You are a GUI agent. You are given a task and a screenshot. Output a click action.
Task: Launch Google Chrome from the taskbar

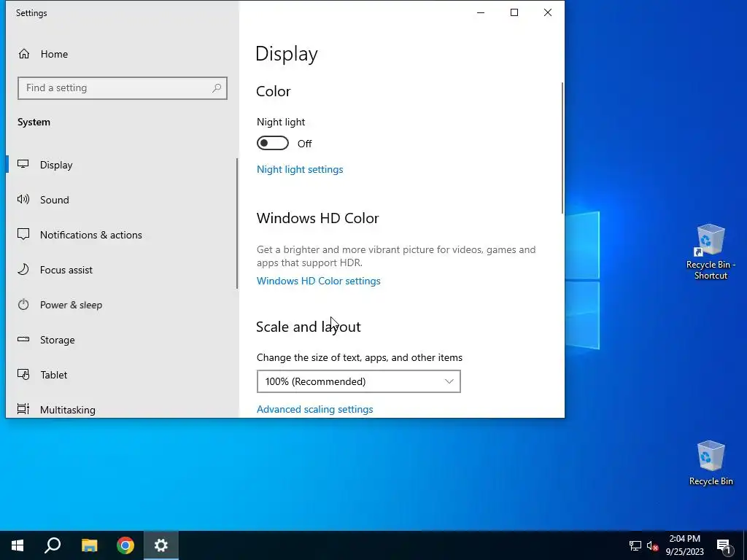(125, 545)
